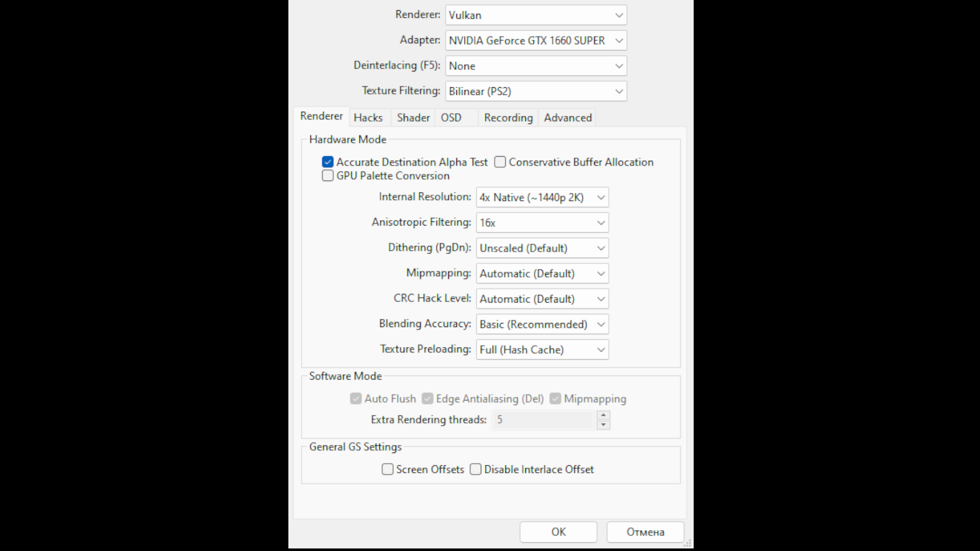
Task: Enable Conservative Buffer Allocation
Action: (x=500, y=162)
